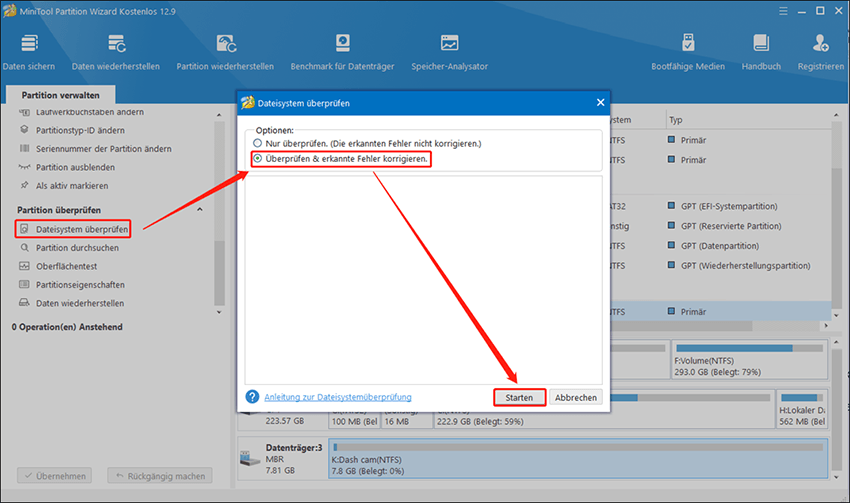Viewport: 850px width, 503px height.
Task: Click Abbrechen to cancel the dialog
Action: point(576,397)
